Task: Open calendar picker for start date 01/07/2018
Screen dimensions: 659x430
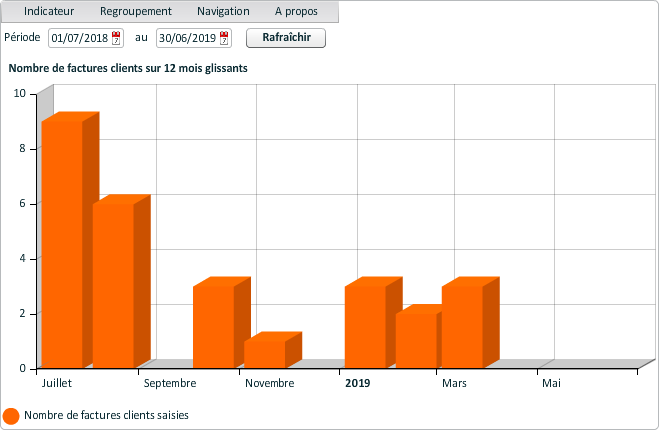Action: point(116,38)
